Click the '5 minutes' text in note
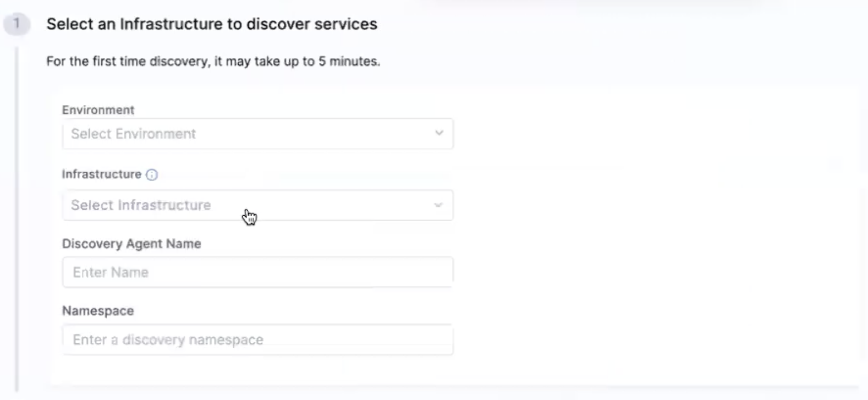868x400 pixels. coord(349,61)
